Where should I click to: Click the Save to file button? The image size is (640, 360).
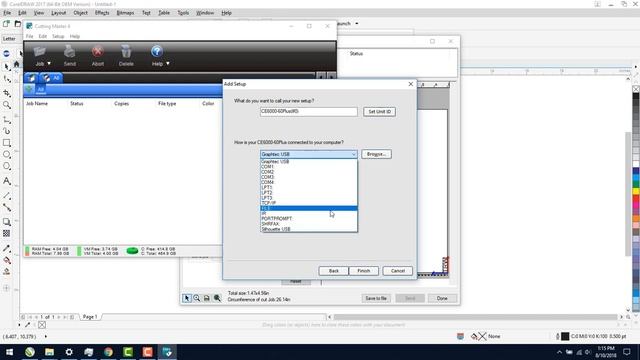pos(376,298)
